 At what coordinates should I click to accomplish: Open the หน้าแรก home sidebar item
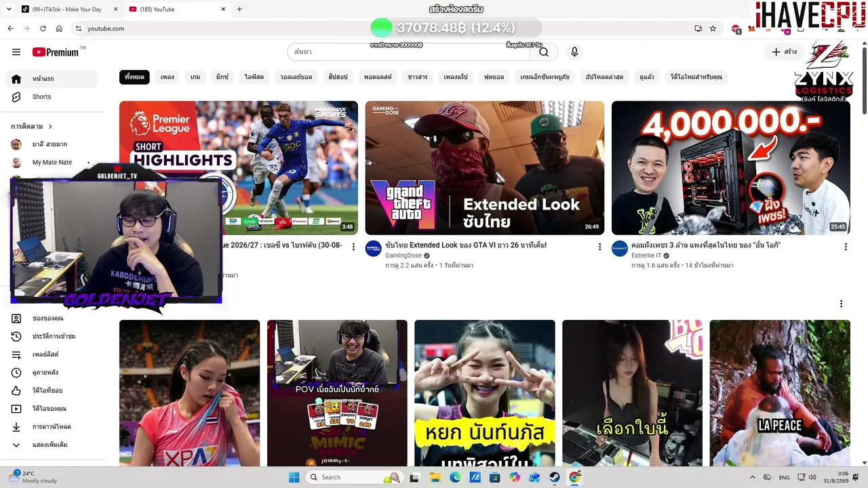click(53, 79)
